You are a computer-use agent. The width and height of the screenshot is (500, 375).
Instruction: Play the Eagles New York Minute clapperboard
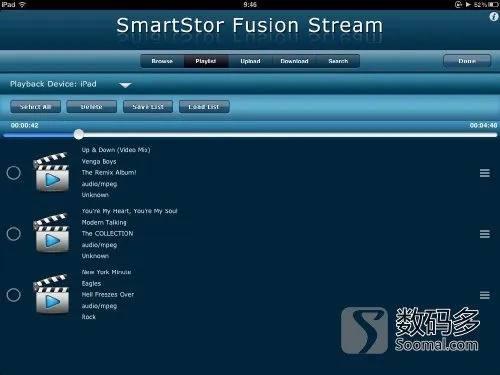click(x=51, y=295)
